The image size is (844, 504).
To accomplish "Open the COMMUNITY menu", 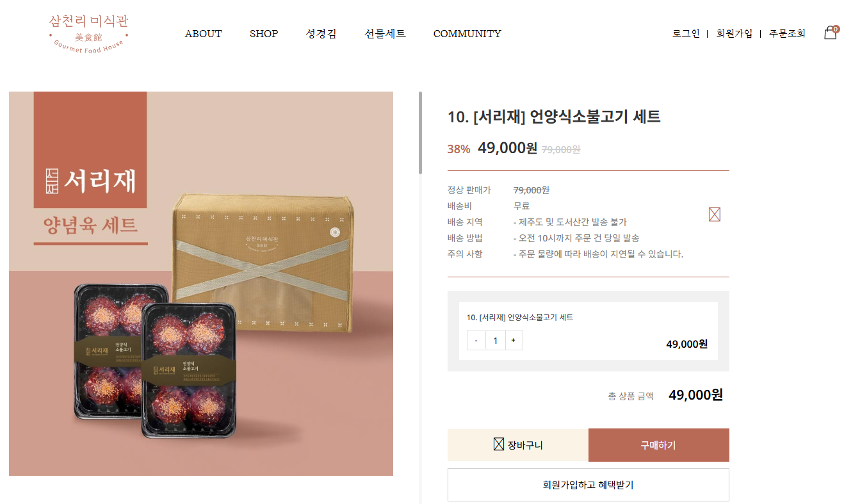I will 467,34.
